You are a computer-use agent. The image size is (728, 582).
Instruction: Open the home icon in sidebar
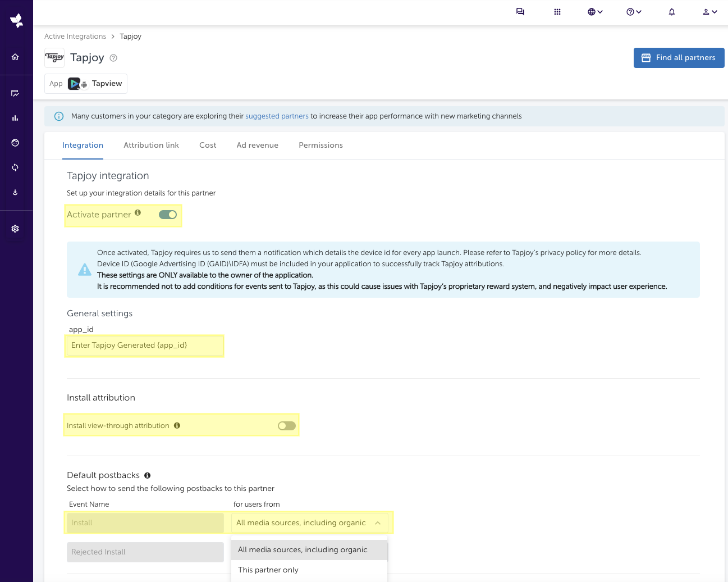tap(15, 57)
